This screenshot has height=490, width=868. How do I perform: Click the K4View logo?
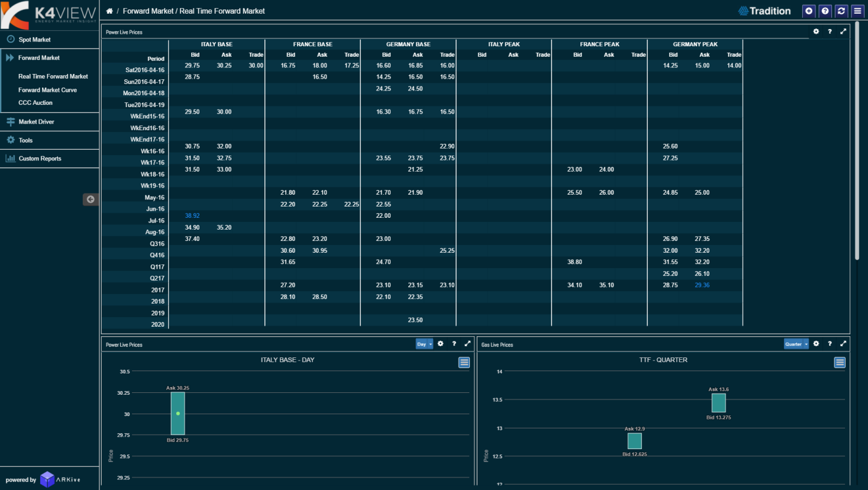tap(49, 15)
